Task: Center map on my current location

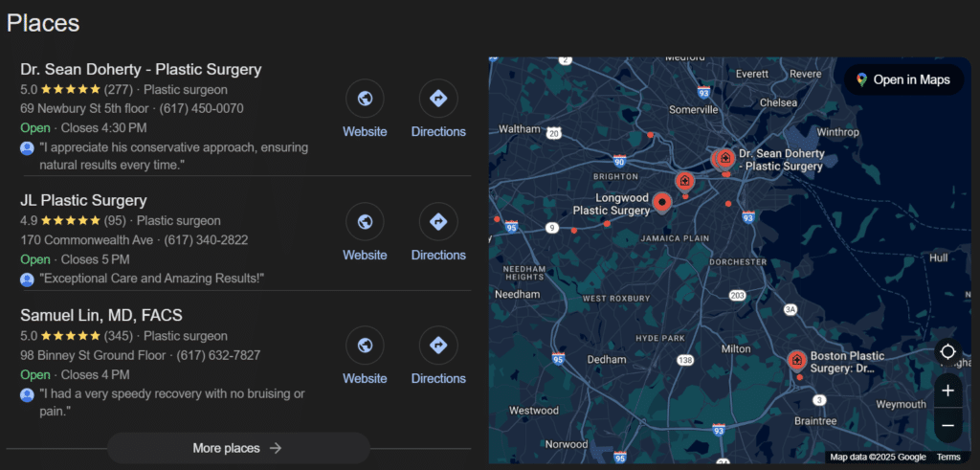Action: (947, 351)
